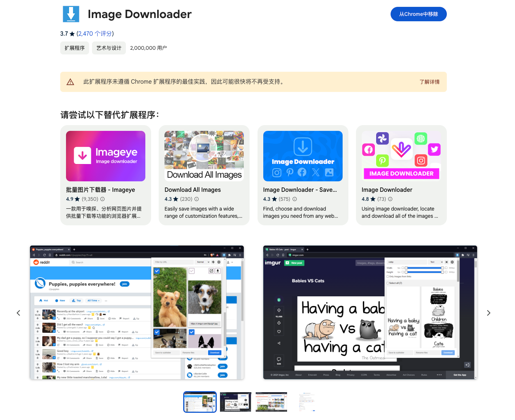515x420 pixels.
Task: Click the Image Downloader - Save... title
Action: coord(300,190)
